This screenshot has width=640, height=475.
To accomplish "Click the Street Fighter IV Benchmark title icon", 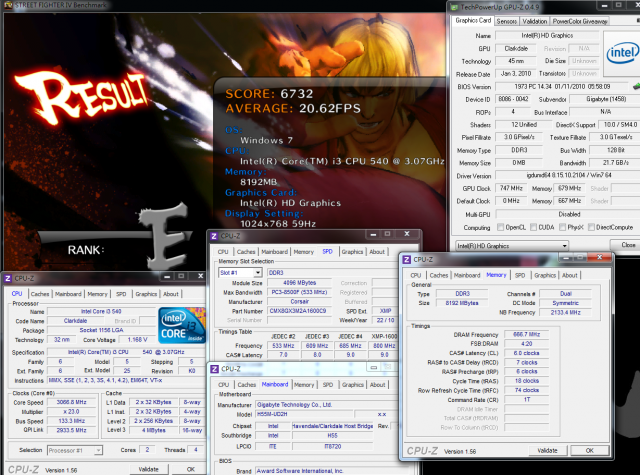I will pos(8,5).
